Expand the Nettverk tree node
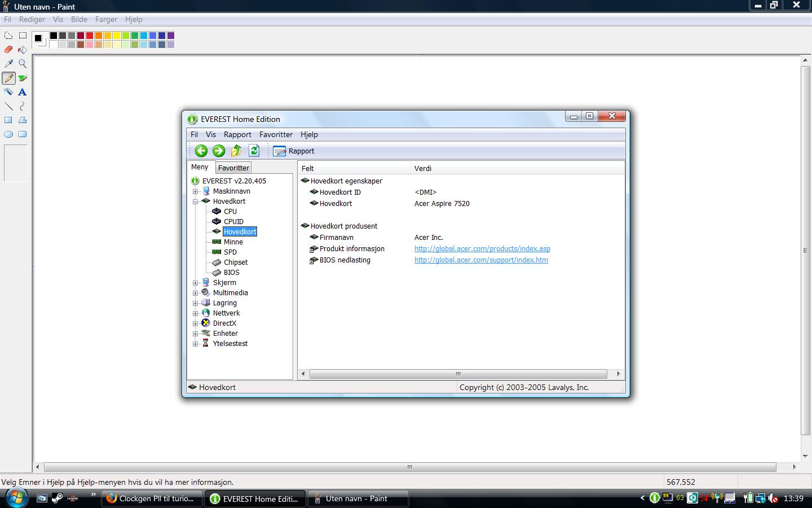Image resolution: width=812 pixels, height=508 pixels. (x=196, y=313)
